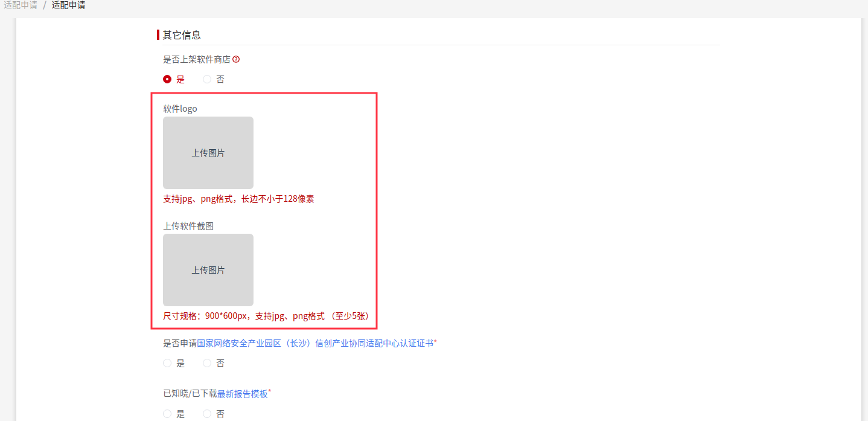Click the current dark 适配申请 breadcrumb
Screen dimensions: 868x421
pyautogui.click(x=68, y=5)
